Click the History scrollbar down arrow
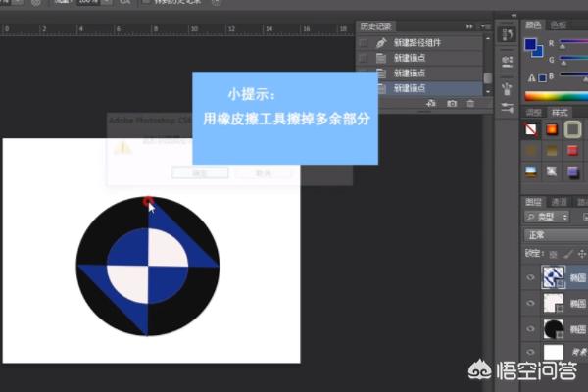Image resolution: width=588 pixels, height=392 pixels. click(x=488, y=91)
